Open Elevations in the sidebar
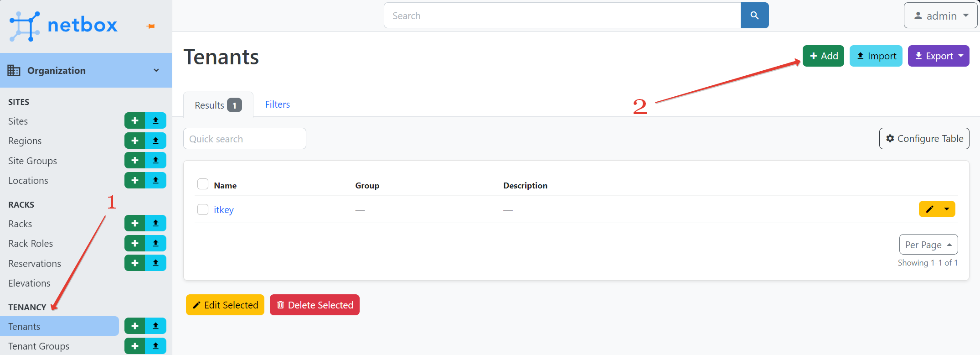980x355 pixels. coord(29,283)
